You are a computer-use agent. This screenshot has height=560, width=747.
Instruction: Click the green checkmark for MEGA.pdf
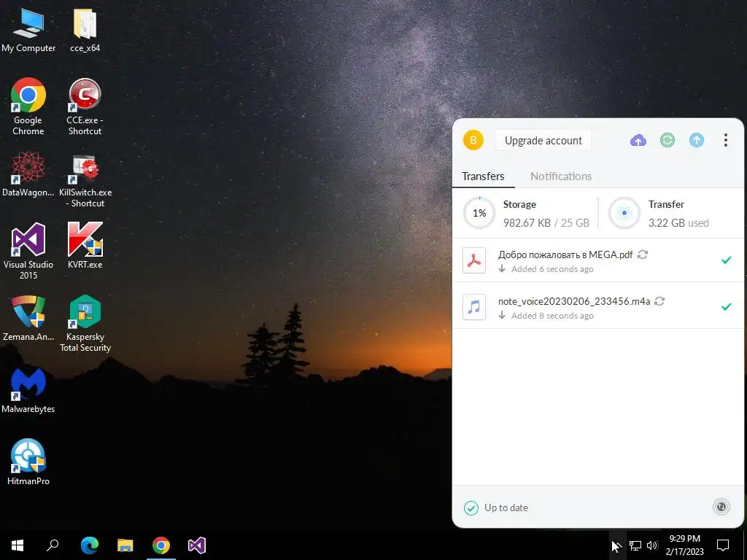click(726, 260)
